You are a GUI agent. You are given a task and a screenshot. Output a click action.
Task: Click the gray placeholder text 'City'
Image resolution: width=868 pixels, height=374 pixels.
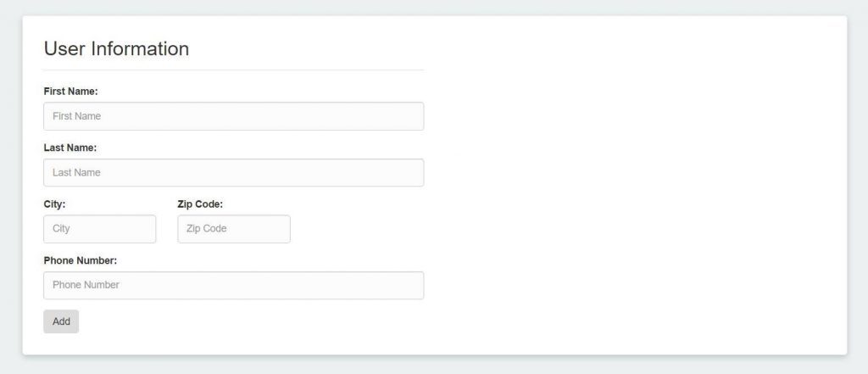click(61, 229)
